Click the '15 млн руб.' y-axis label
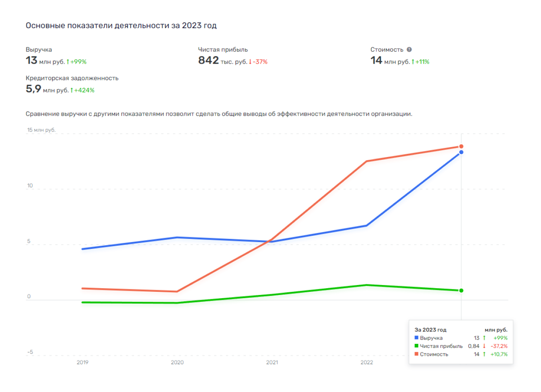This screenshot has height=392, width=541. tap(41, 130)
